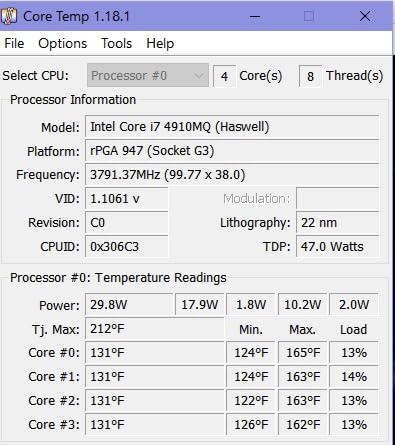Screen dimensions: 395x445
Task: Click the Core Temp app icon in title bar
Action: [9, 16]
